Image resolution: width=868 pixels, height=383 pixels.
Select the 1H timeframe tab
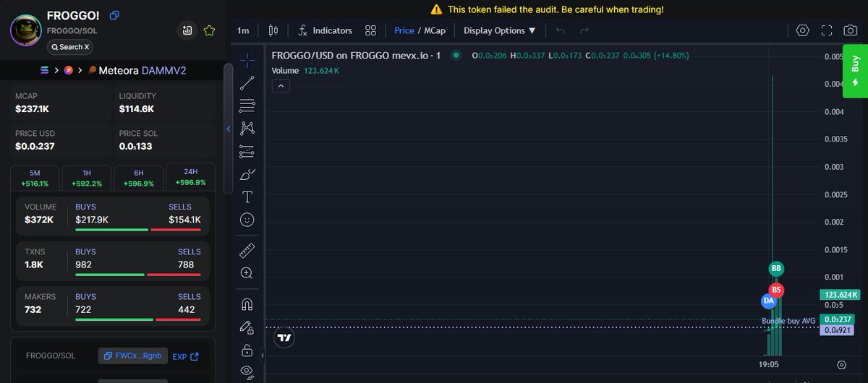(x=87, y=178)
